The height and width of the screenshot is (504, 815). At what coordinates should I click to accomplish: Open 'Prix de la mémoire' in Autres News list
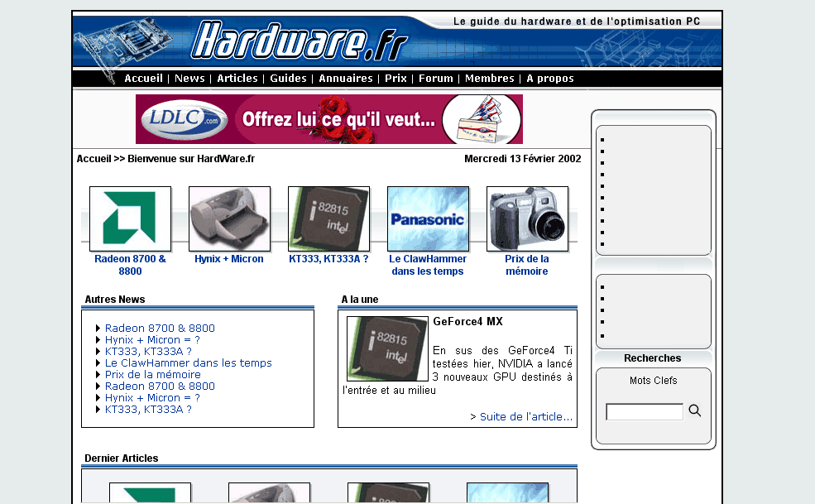[x=152, y=375]
